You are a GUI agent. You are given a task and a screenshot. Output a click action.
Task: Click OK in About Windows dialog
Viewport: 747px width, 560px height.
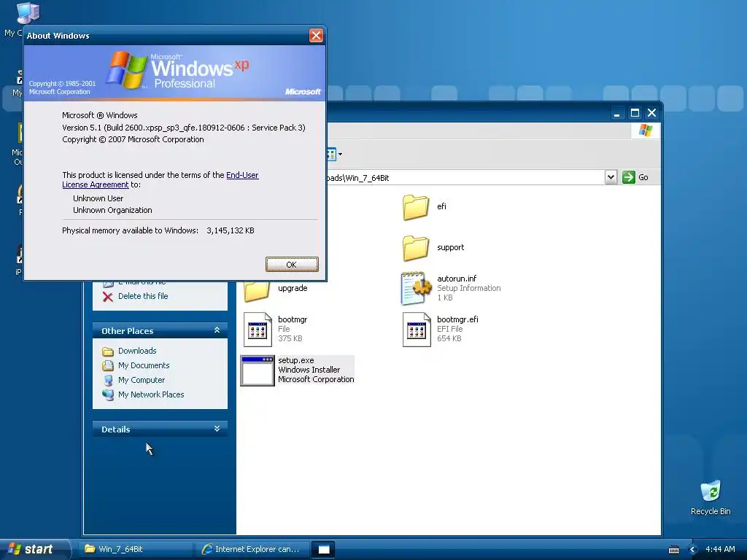292,264
